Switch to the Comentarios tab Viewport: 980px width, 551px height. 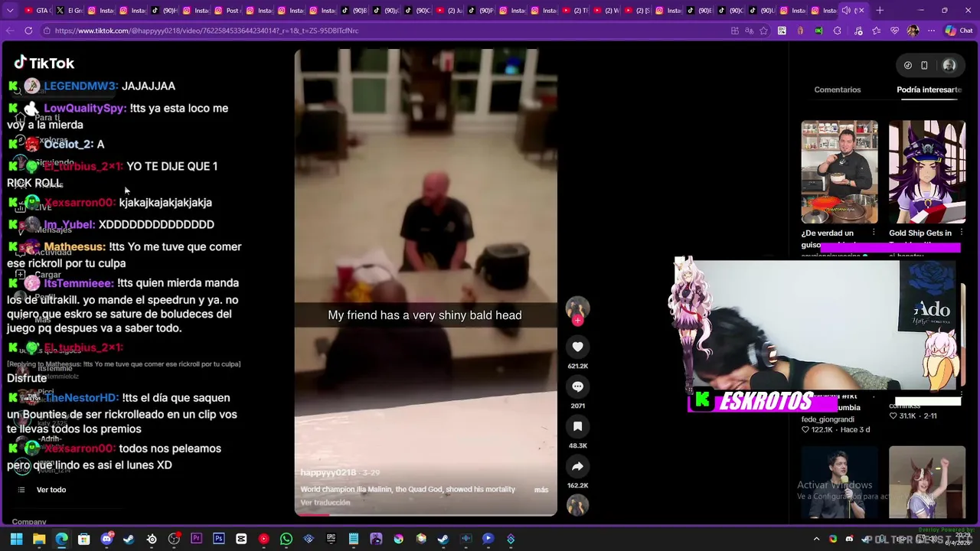tap(838, 90)
